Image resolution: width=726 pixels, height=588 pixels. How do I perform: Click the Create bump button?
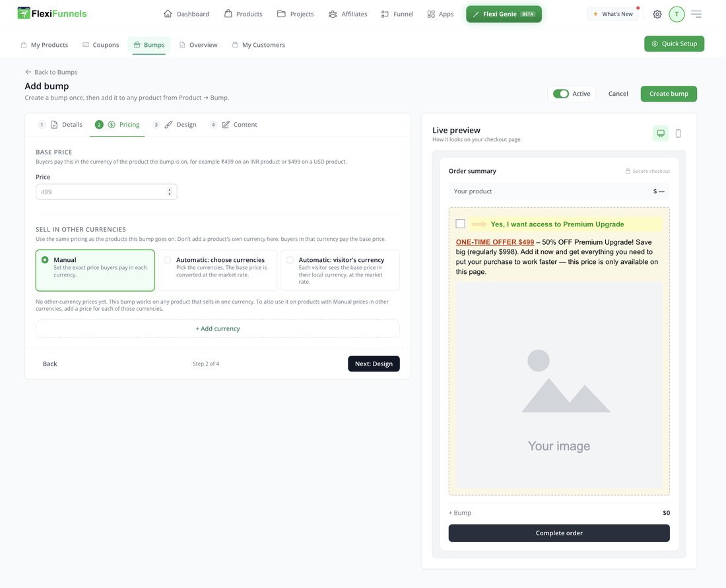669,94
